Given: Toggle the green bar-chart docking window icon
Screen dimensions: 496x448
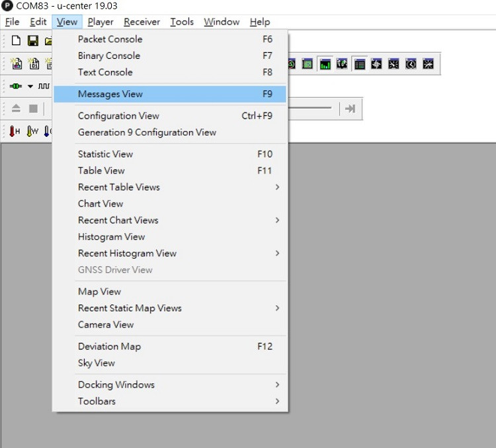Looking at the screenshot, I should click(325, 64).
